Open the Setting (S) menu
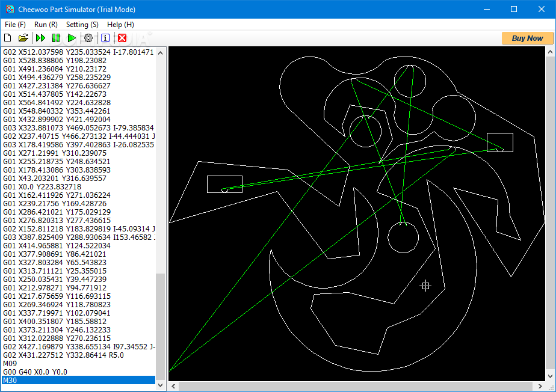 coord(82,25)
